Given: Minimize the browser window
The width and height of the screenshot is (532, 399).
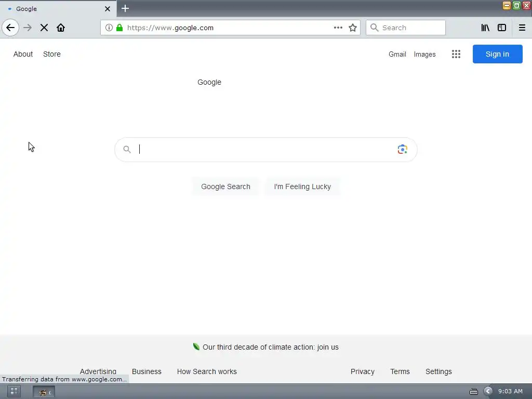Looking at the screenshot, I should pos(507,5).
